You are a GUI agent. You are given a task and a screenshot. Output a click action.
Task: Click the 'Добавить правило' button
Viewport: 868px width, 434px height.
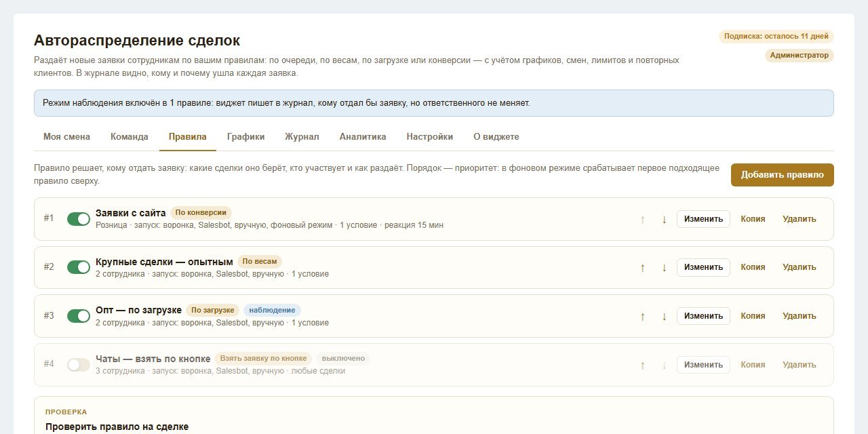pos(783,175)
